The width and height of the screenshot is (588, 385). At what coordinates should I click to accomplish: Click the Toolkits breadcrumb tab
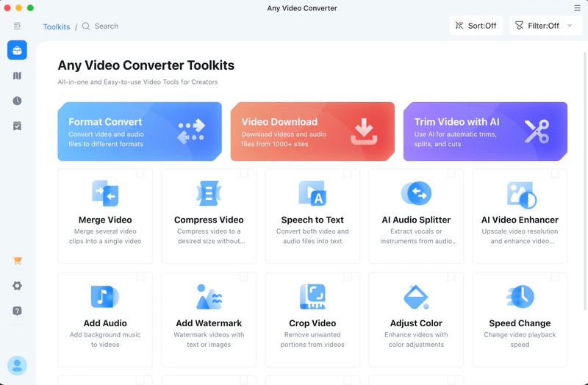[57, 26]
